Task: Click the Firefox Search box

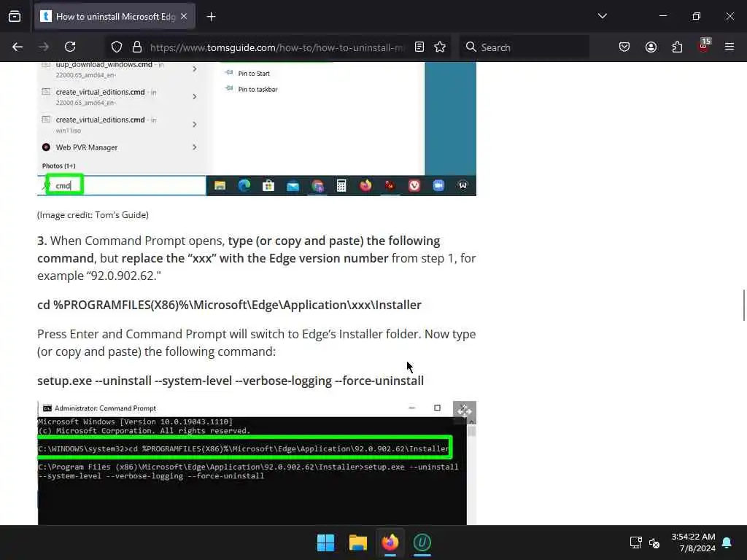Action: click(x=524, y=47)
